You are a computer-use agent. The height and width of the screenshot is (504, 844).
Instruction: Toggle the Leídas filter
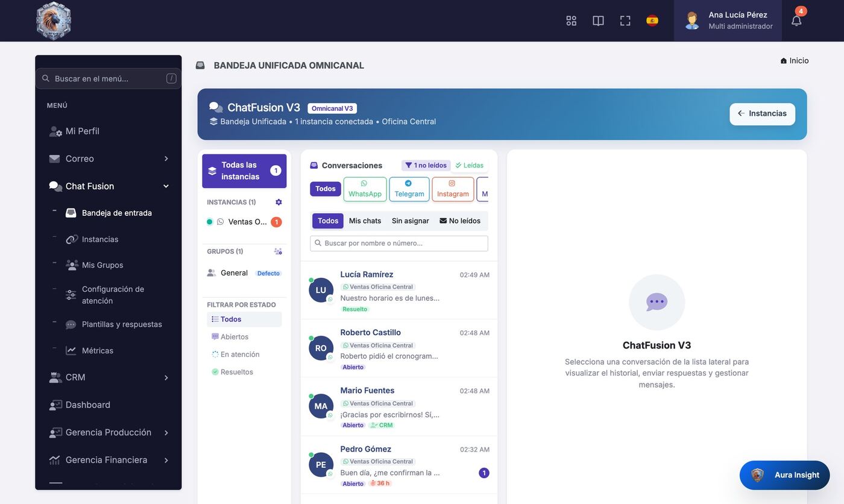[469, 165]
